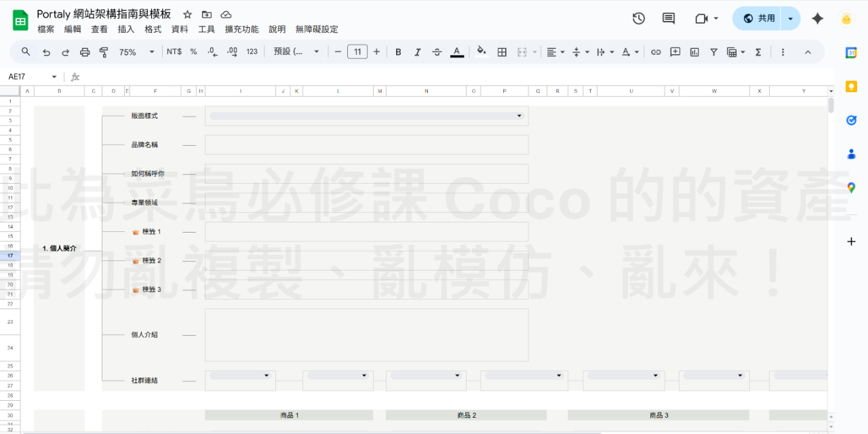Redo the last action
868x434 pixels.
pyautogui.click(x=66, y=52)
